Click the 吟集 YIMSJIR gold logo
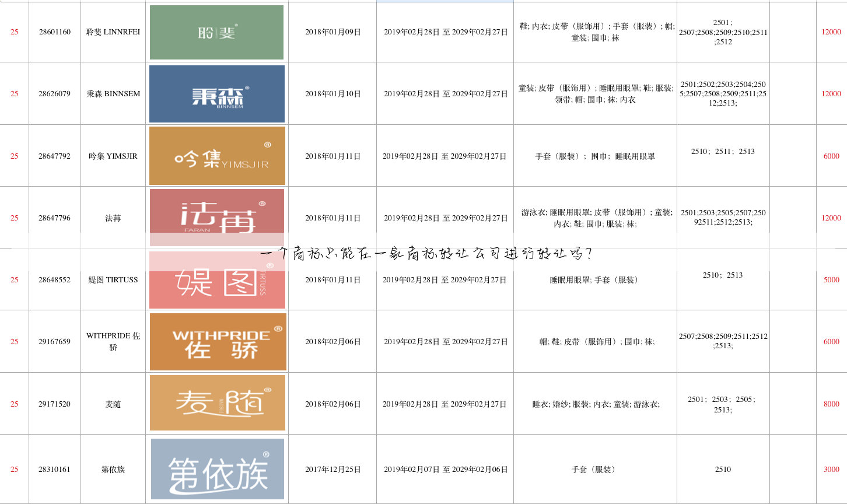The width and height of the screenshot is (847, 504). tap(216, 156)
